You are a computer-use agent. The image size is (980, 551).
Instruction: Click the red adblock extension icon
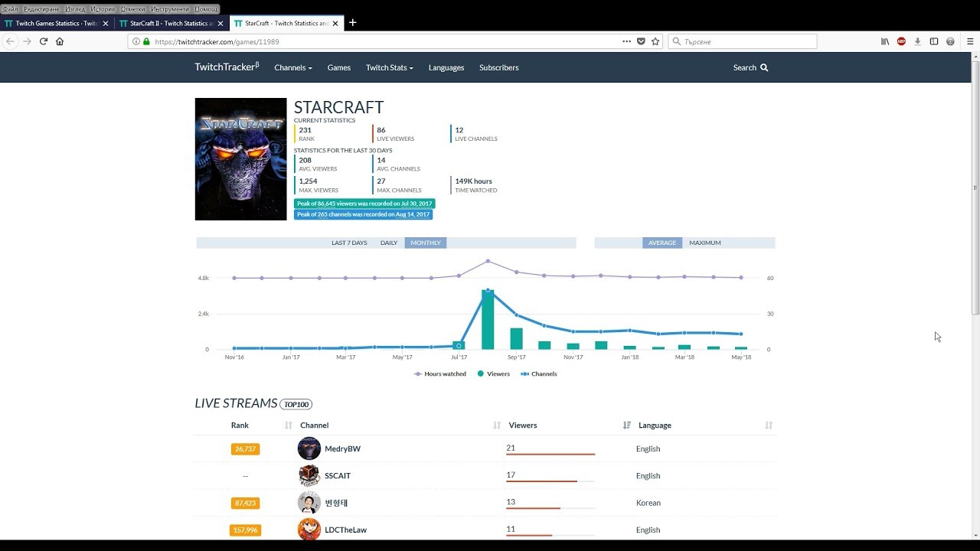click(x=901, y=41)
